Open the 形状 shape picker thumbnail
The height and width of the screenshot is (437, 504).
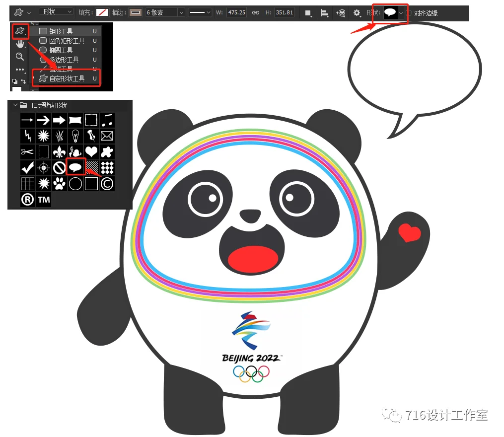(390, 13)
